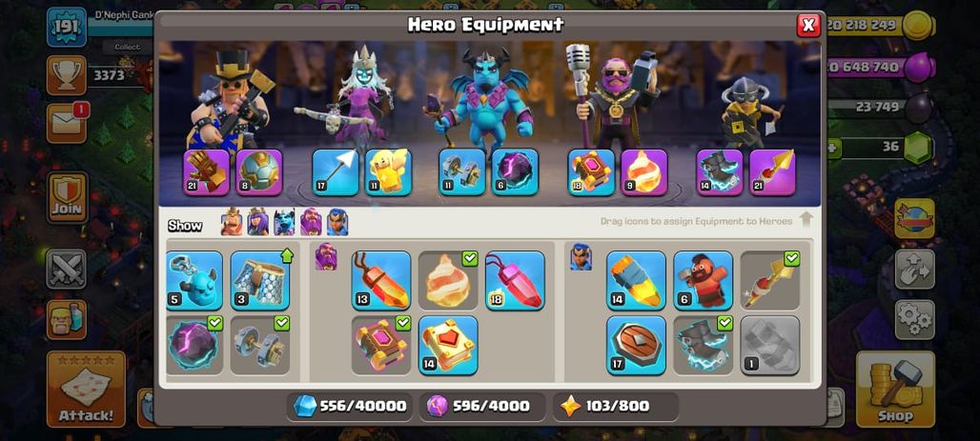Click the upgradable level 3 chainmail equipment
Image resolution: width=980 pixels, height=441 pixels.
[x=260, y=280]
